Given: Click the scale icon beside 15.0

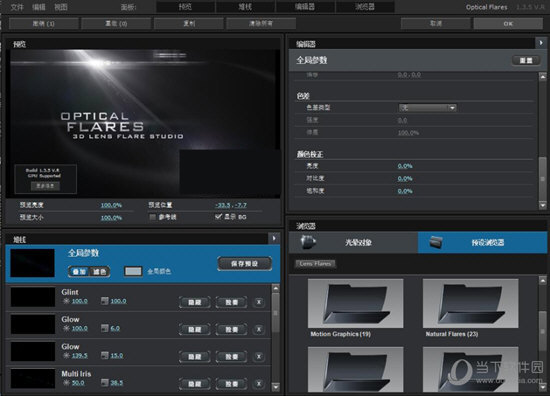Looking at the screenshot, I should (x=105, y=355).
